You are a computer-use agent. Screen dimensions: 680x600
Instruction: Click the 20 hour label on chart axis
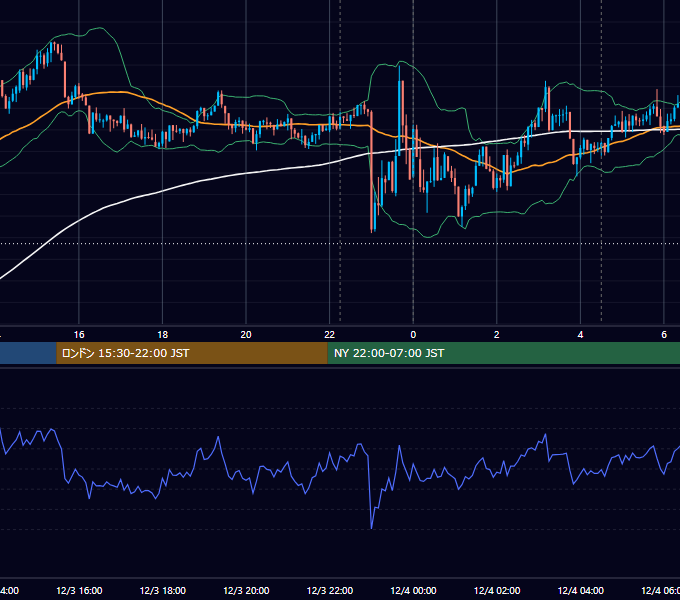(x=246, y=334)
